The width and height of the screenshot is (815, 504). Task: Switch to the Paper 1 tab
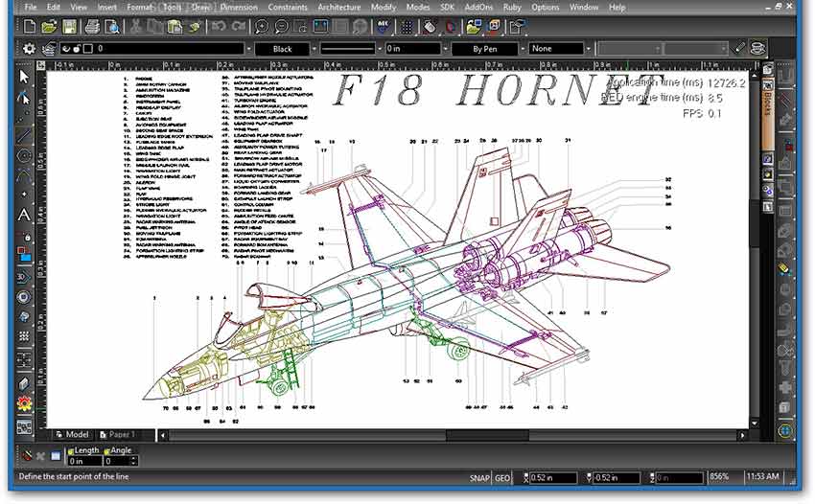(x=119, y=435)
